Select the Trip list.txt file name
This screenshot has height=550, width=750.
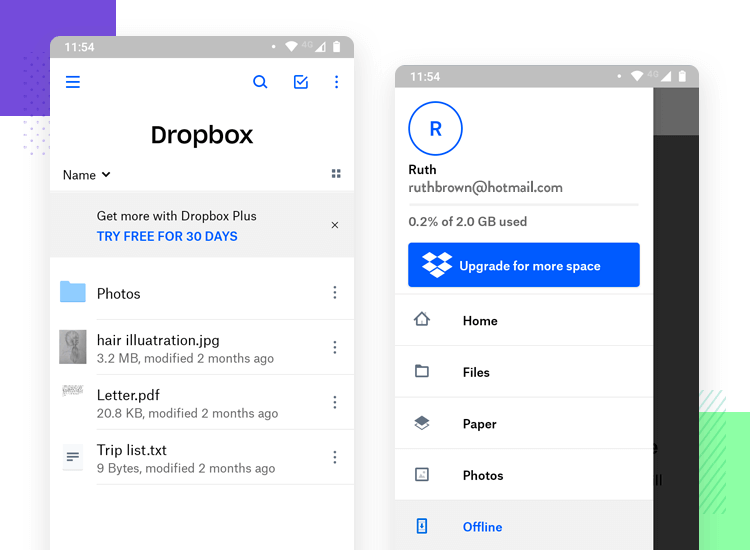132,450
